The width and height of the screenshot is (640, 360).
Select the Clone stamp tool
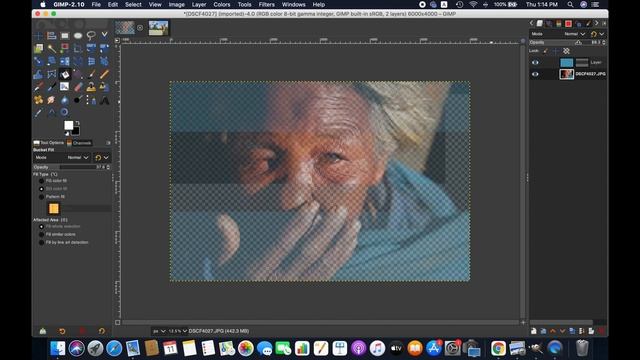(x=91, y=87)
